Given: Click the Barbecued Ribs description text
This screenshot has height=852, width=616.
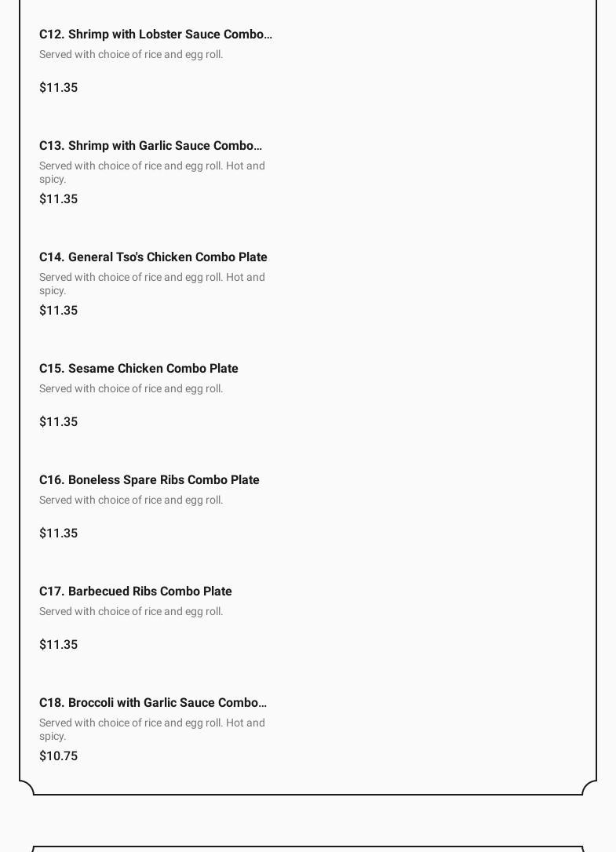Looking at the screenshot, I should 131,612.
